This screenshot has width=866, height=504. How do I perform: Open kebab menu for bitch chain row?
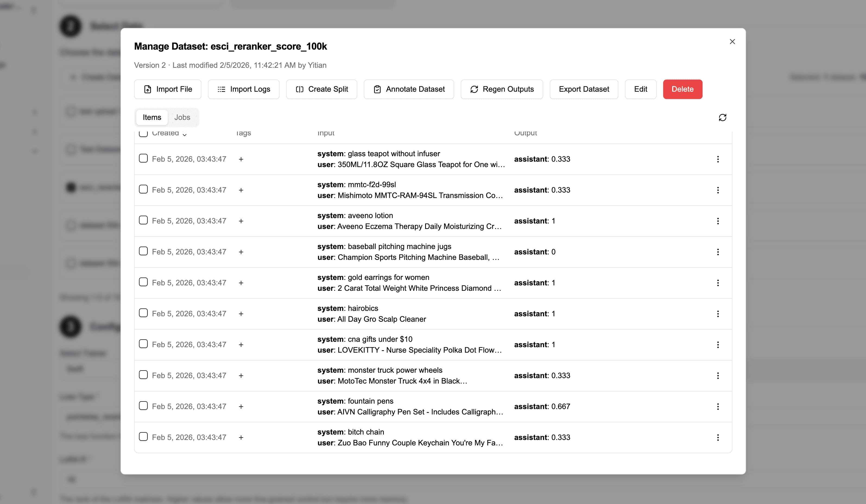718,437
